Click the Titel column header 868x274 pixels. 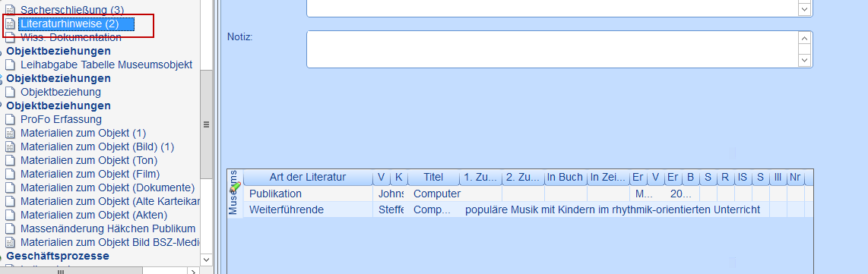point(433,178)
